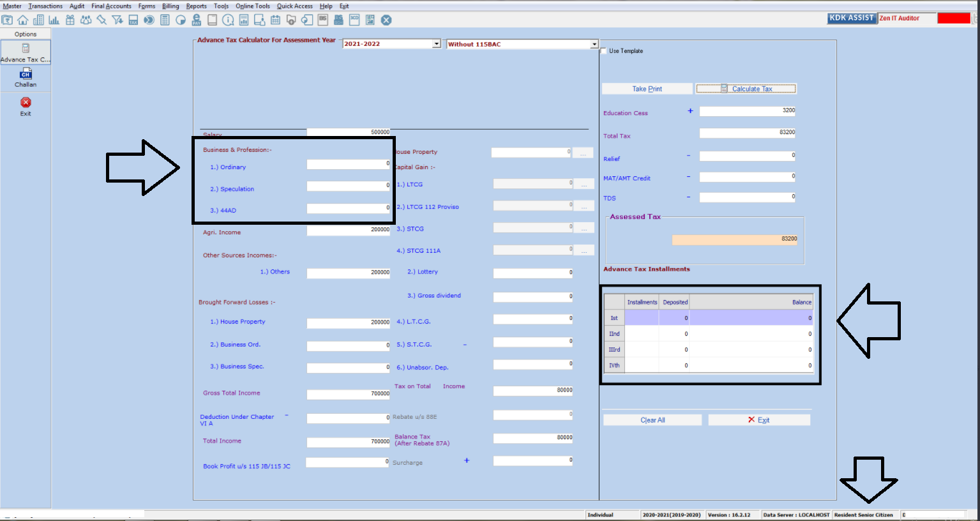Open the Master menu
This screenshot has height=521, width=980.
click(12, 6)
